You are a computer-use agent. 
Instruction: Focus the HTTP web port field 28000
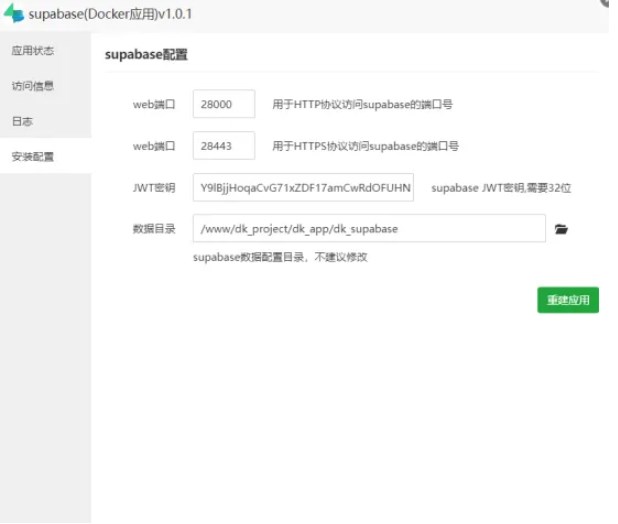click(224, 104)
